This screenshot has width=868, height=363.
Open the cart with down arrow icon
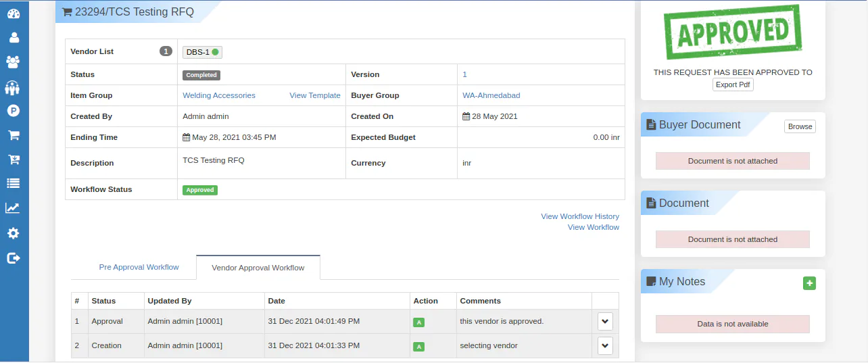click(x=13, y=160)
